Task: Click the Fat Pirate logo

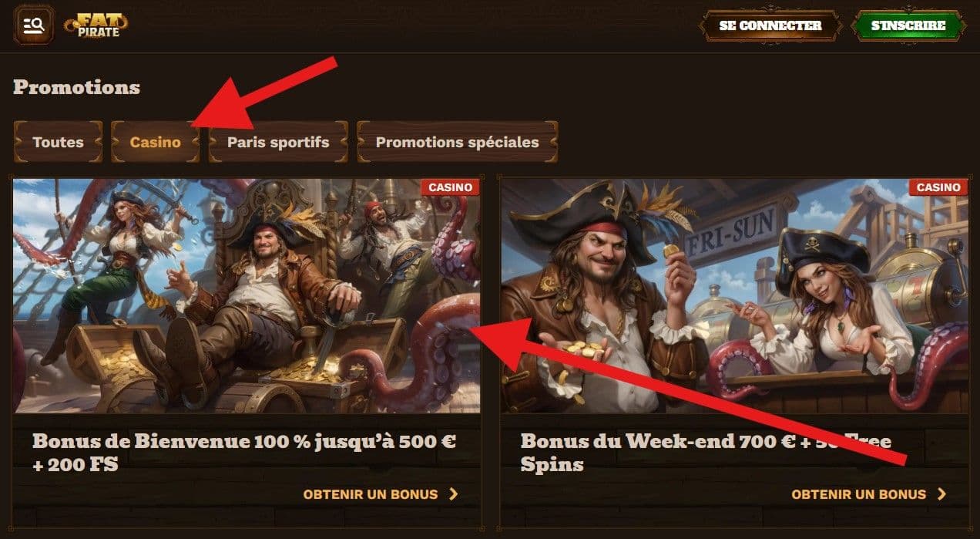Action: pos(96,25)
